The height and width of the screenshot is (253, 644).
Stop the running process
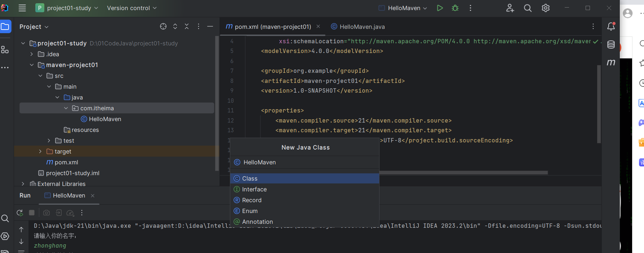pos(32,213)
